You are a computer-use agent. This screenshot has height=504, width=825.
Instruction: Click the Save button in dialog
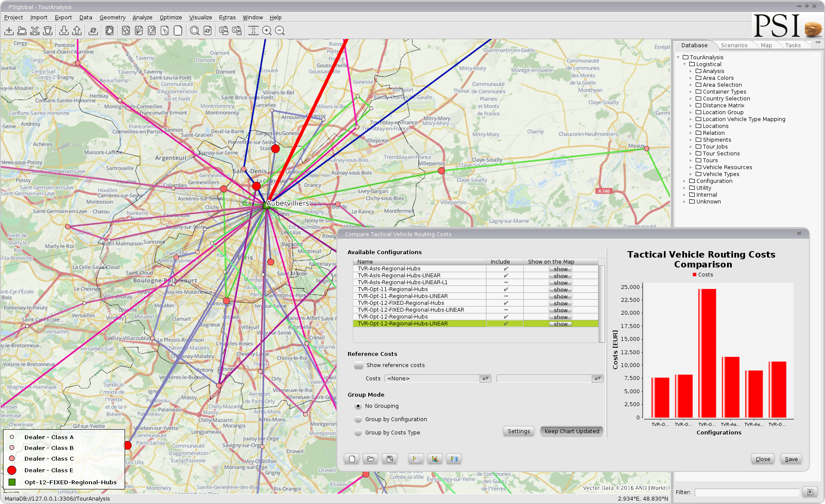click(x=791, y=459)
